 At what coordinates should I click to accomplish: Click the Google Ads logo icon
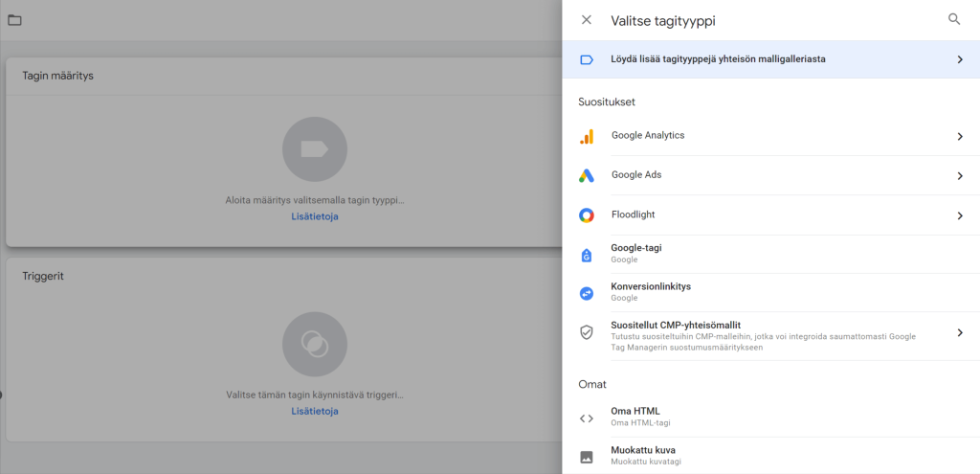(587, 176)
